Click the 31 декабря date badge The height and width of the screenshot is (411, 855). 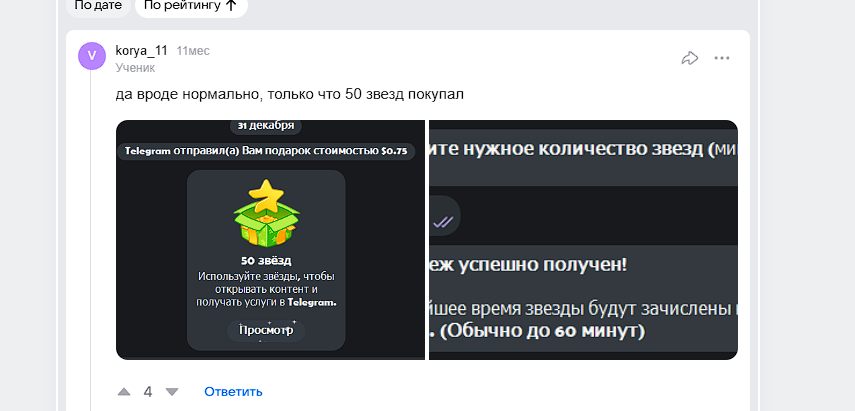coord(266,126)
